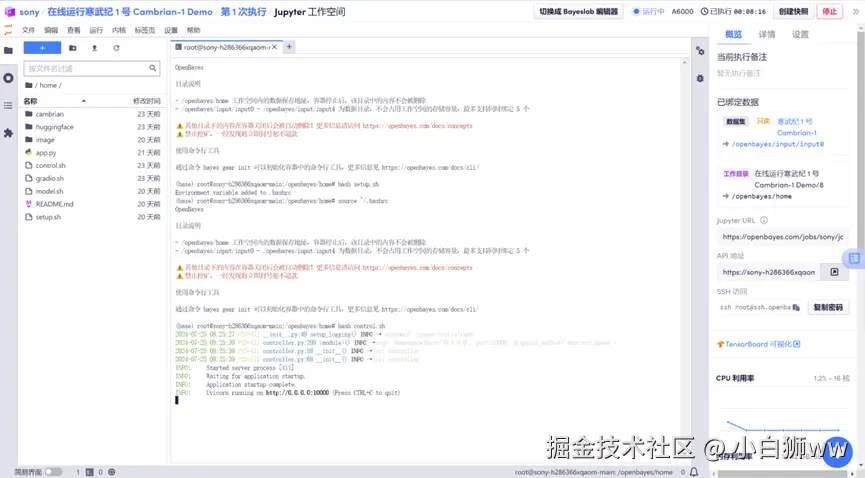The image size is (865, 478).
Task: Click the kernel status icon in status bar
Action: tap(112, 472)
